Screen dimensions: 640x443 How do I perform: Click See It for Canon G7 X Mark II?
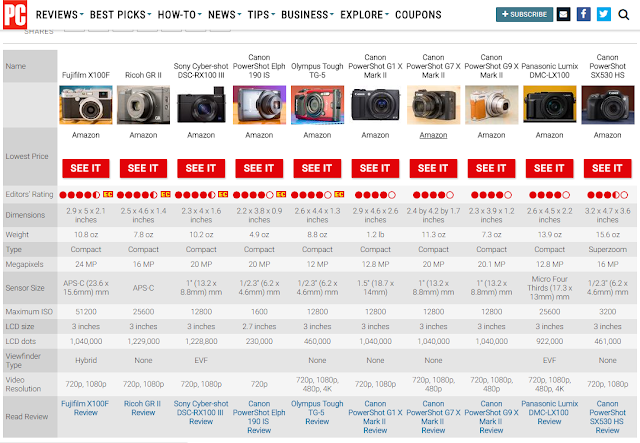[x=433, y=168]
